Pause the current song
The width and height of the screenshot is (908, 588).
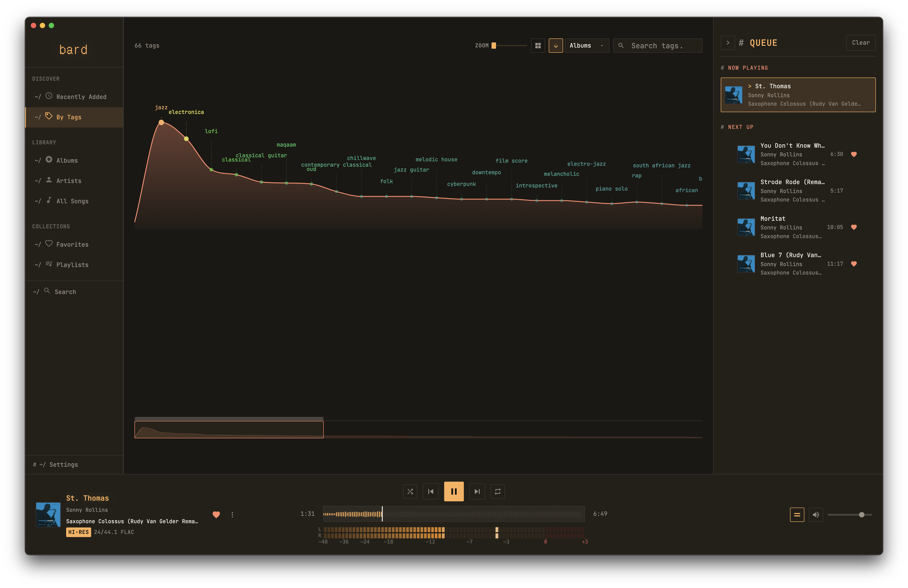(x=454, y=491)
